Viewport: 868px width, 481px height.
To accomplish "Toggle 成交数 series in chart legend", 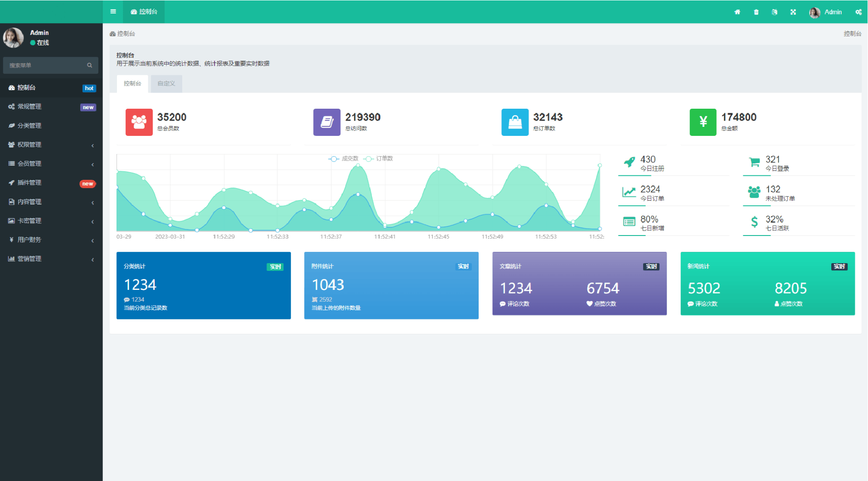I will point(344,159).
